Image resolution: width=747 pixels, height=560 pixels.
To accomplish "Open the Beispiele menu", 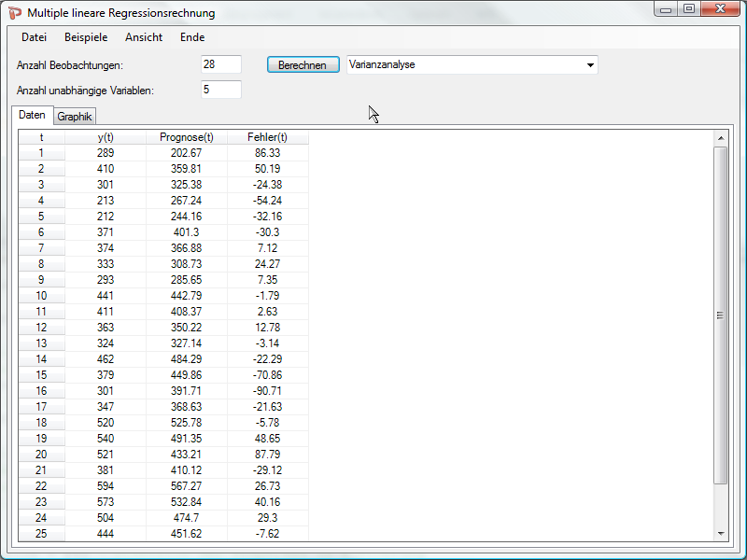I will click(85, 37).
